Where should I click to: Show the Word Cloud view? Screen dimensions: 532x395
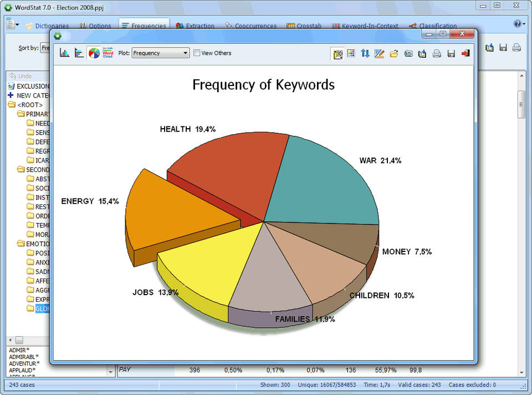point(108,53)
